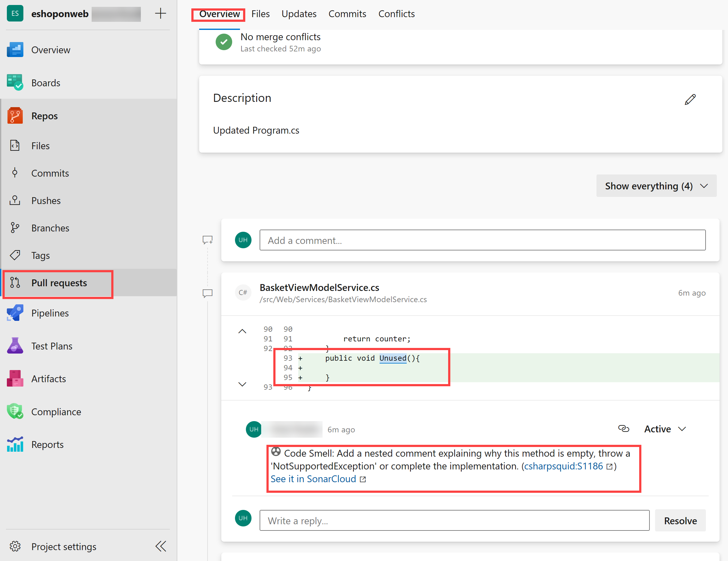Screen dimensions: 728x561
Task: Open the Pipelines rocket icon
Action: (15, 313)
